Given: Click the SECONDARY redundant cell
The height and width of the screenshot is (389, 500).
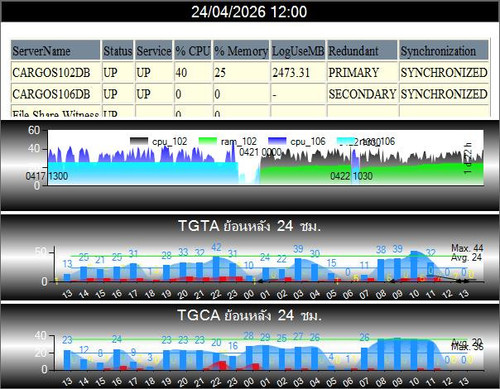Looking at the screenshot, I should coord(362,94).
